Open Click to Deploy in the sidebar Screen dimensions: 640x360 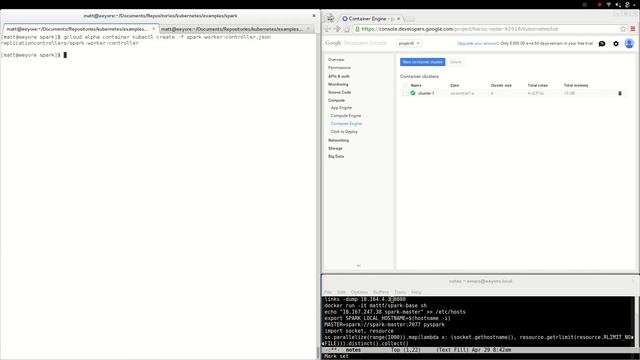[344, 132]
